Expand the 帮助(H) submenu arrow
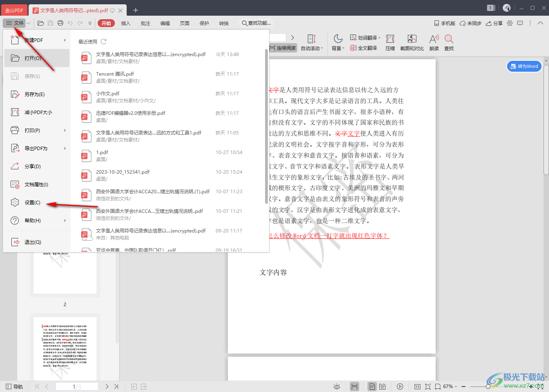Viewport: 549px width, 392px height. (65, 220)
